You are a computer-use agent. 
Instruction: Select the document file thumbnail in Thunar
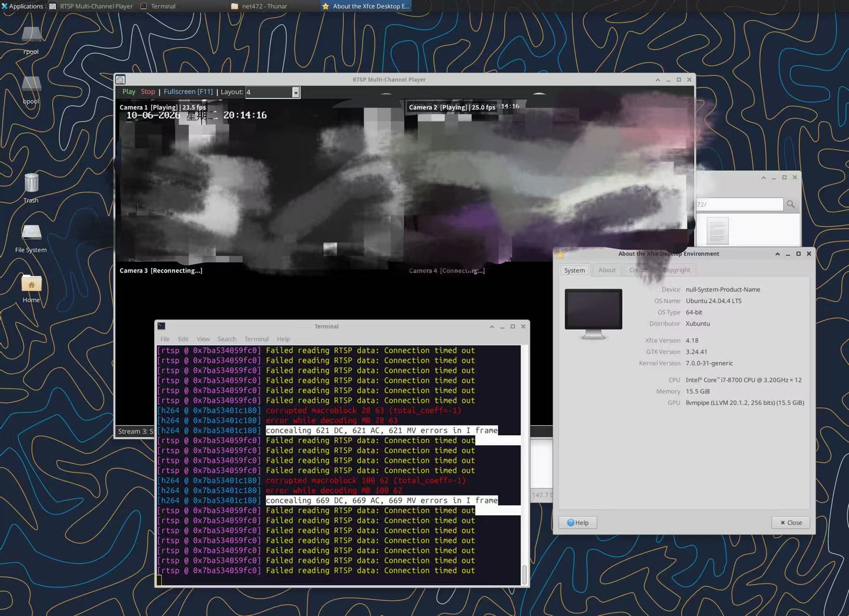click(717, 231)
